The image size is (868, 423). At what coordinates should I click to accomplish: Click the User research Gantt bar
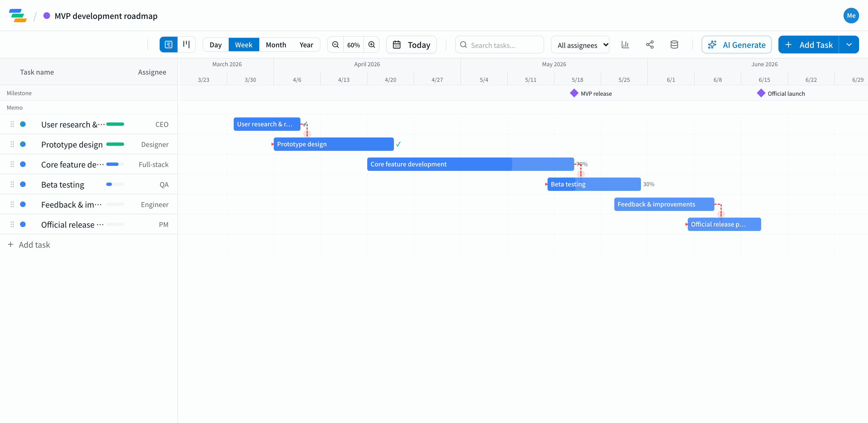click(267, 124)
